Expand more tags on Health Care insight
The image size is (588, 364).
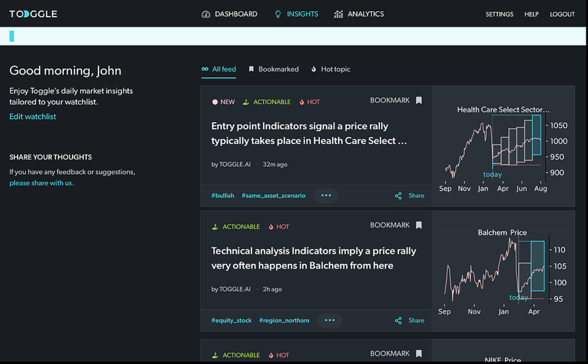point(326,196)
